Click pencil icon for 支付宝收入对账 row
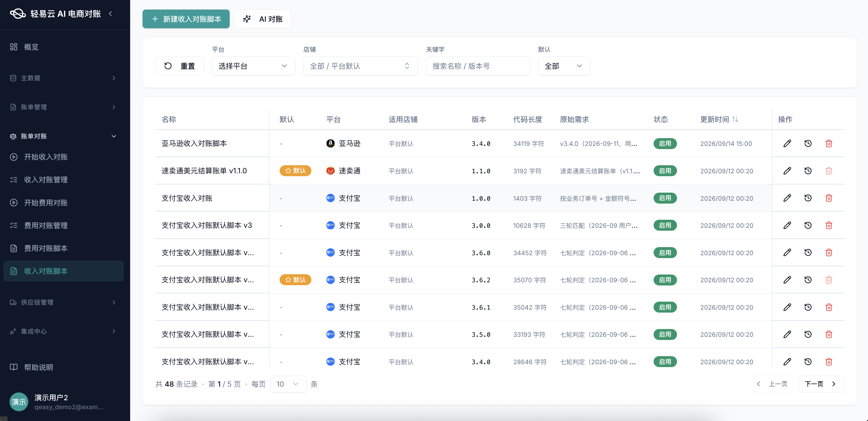868x421 pixels. pos(787,198)
